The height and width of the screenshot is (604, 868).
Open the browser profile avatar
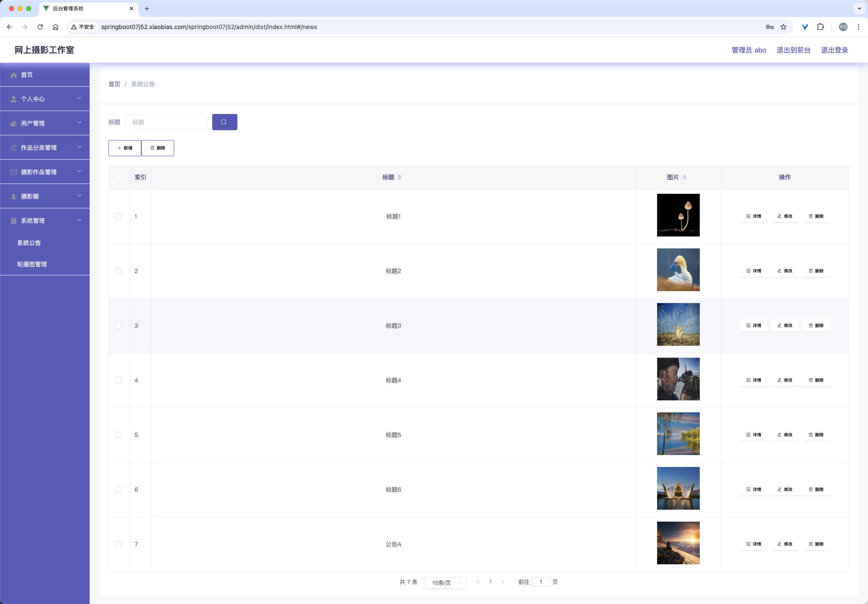pos(843,27)
